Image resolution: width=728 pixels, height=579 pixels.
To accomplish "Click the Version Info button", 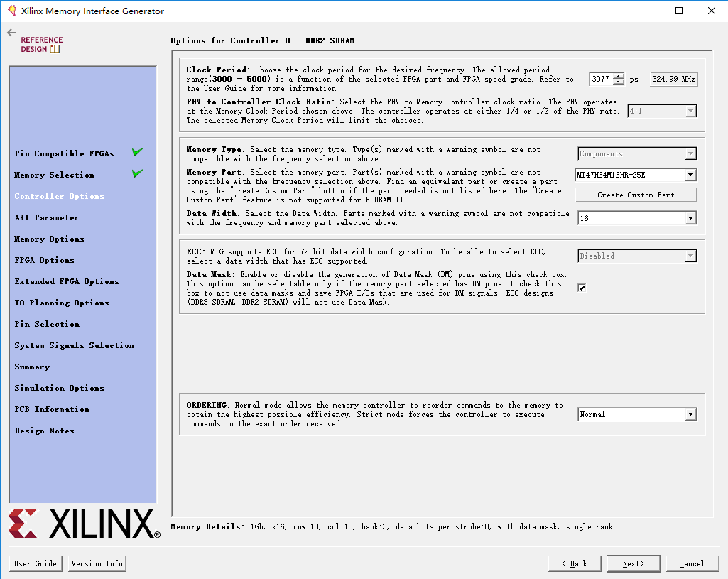I will pos(97,563).
